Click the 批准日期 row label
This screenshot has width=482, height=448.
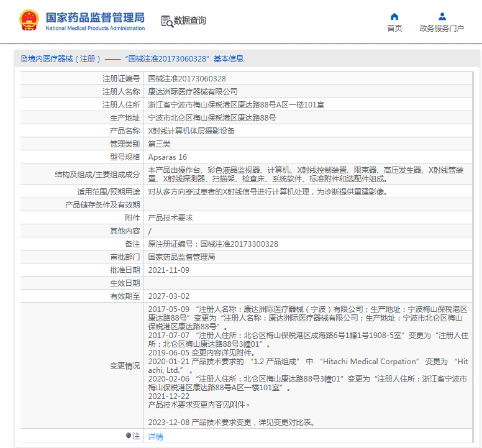point(125,270)
